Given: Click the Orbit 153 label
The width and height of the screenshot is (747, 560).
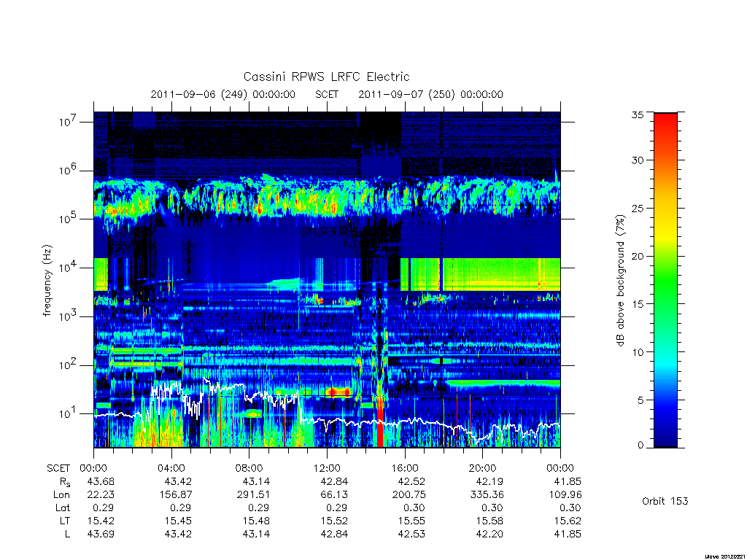Looking at the screenshot, I should point(665,501).
